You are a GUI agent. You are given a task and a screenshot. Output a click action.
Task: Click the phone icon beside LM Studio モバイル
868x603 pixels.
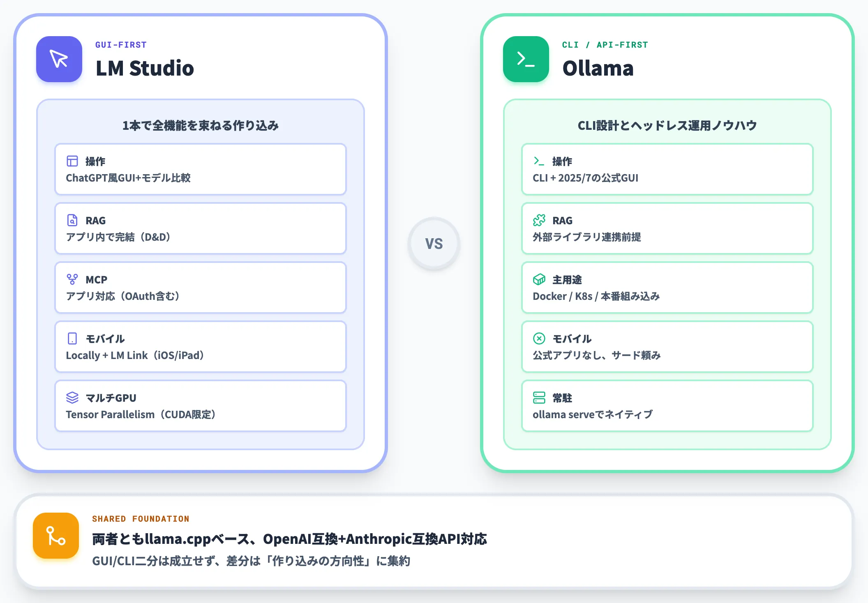pyautogui.click(x=72, y=338)
